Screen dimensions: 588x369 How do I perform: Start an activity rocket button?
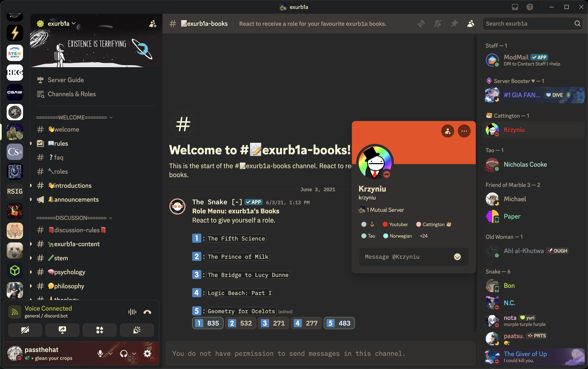pyautogui.click(x=100, y=330)
